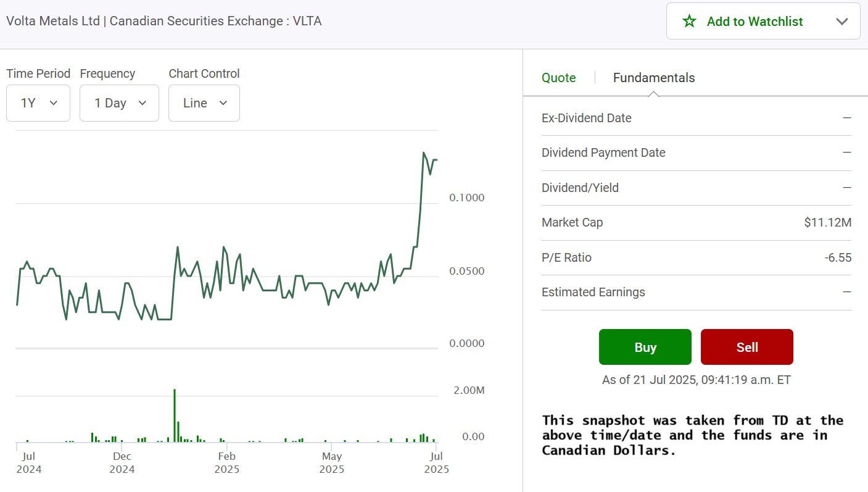Click the 2.00M volume axis label

pos(469,390)
